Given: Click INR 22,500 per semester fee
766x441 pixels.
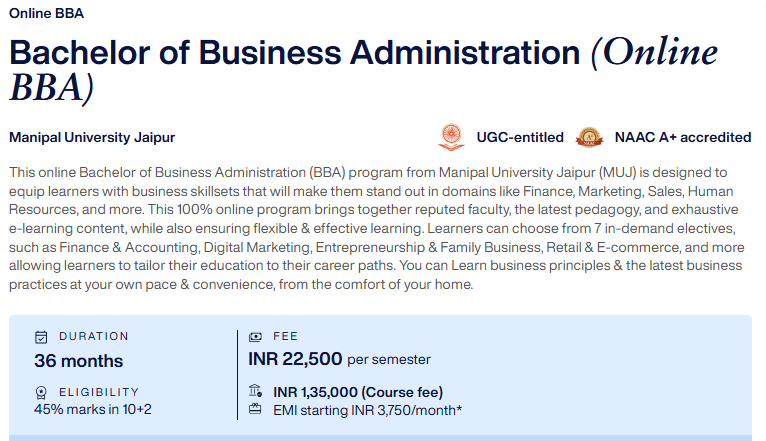Looking at the screenshot, I should pos(340,359).
